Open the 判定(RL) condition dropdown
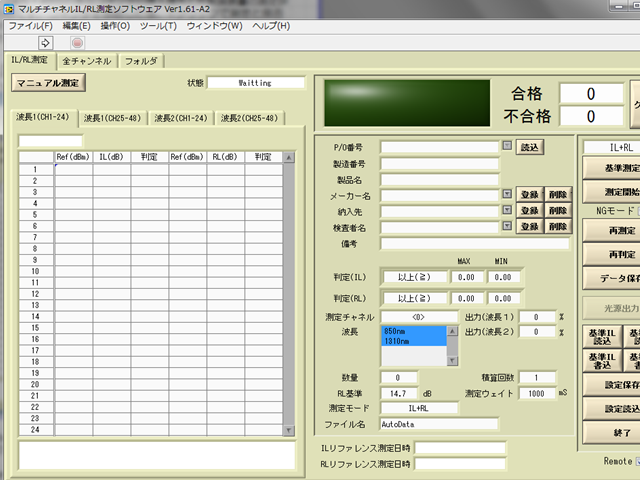Screen dimensions: 640x480 414,298
